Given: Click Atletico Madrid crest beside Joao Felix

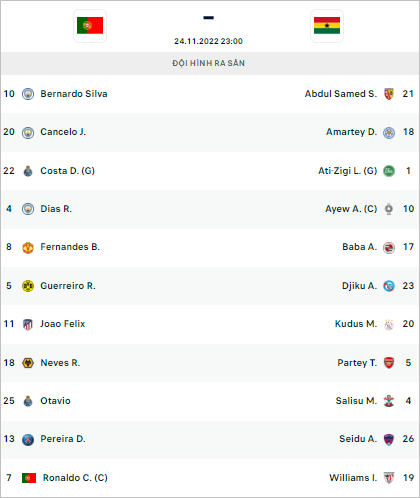Looking at the screenshot, I should (x=28, y=324).
